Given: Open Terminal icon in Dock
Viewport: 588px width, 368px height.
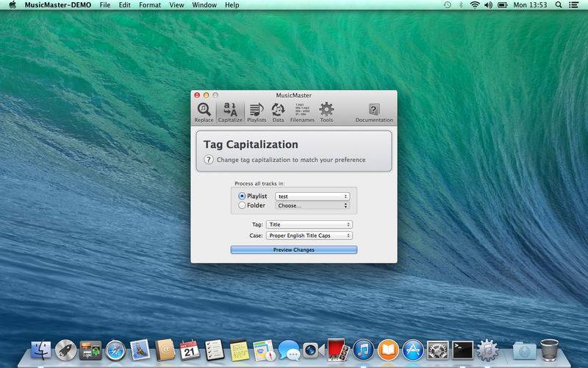Looking at the screenshot, I should click(x=462, y=350).
